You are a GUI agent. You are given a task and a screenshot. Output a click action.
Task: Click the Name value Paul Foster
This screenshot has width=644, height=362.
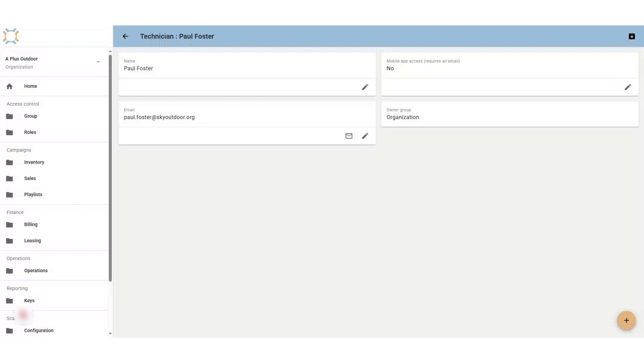click(x=138, y=68)
